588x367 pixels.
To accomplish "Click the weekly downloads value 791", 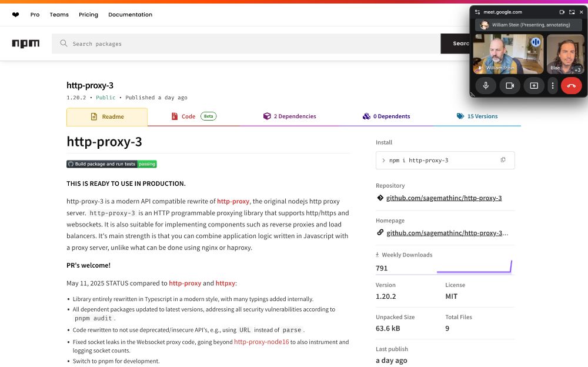I will coord(382,268).
